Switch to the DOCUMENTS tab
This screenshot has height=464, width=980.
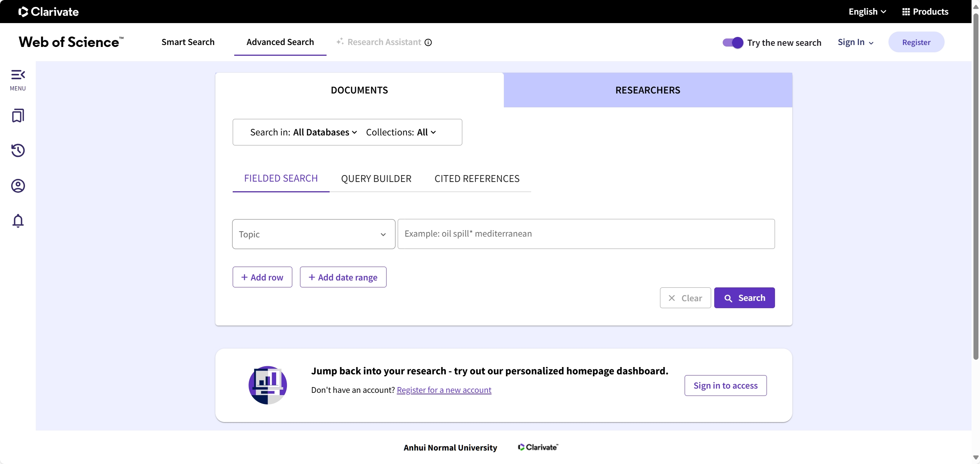359,90
